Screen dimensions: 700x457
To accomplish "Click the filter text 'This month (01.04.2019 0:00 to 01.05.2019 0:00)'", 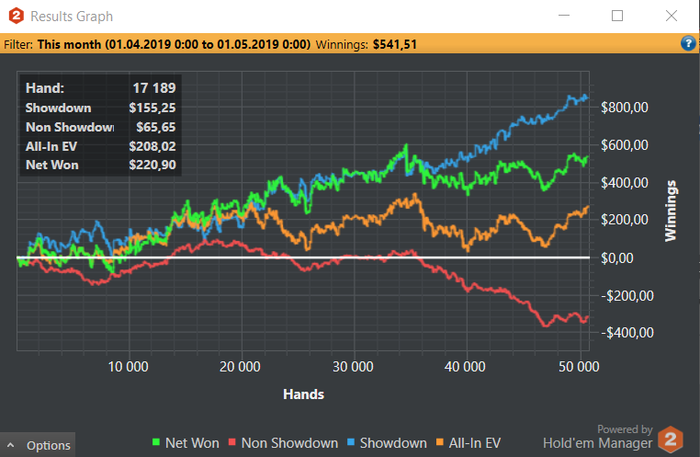I will tap(174, 45).
